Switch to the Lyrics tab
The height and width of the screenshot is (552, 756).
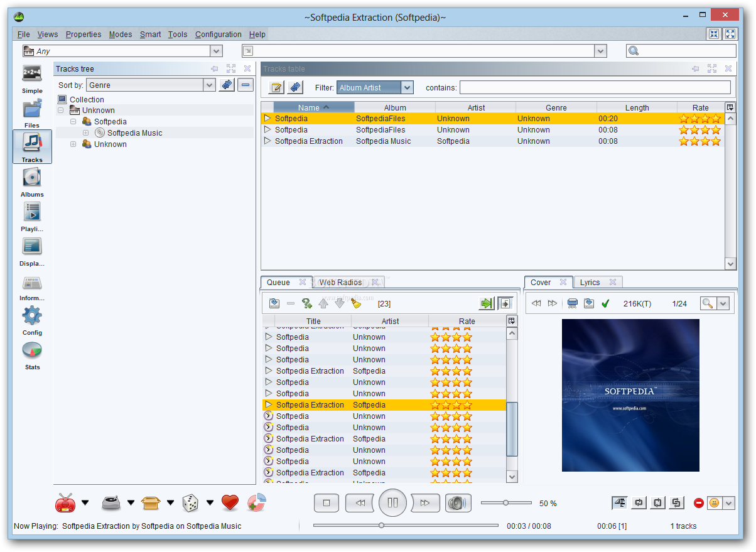(x=590, y=283)
